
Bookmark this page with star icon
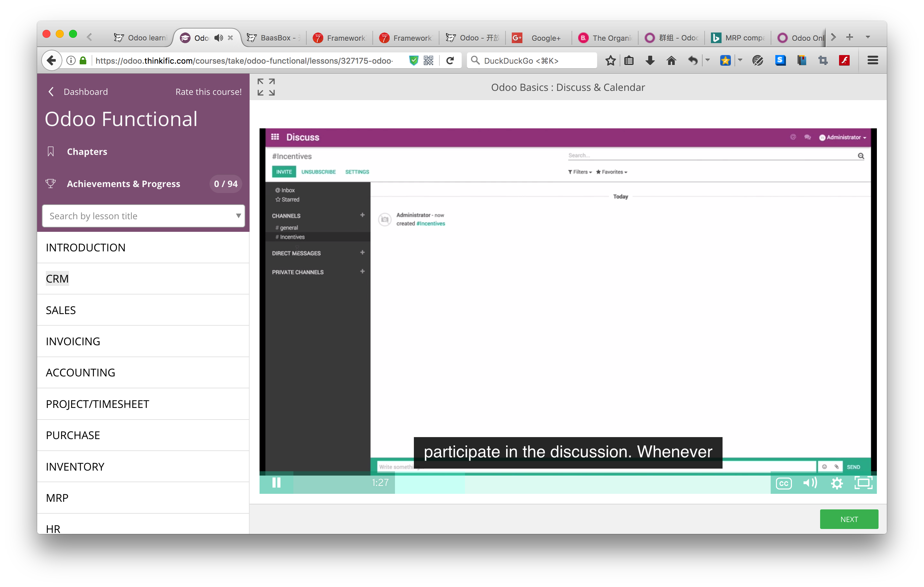(610, 61)
